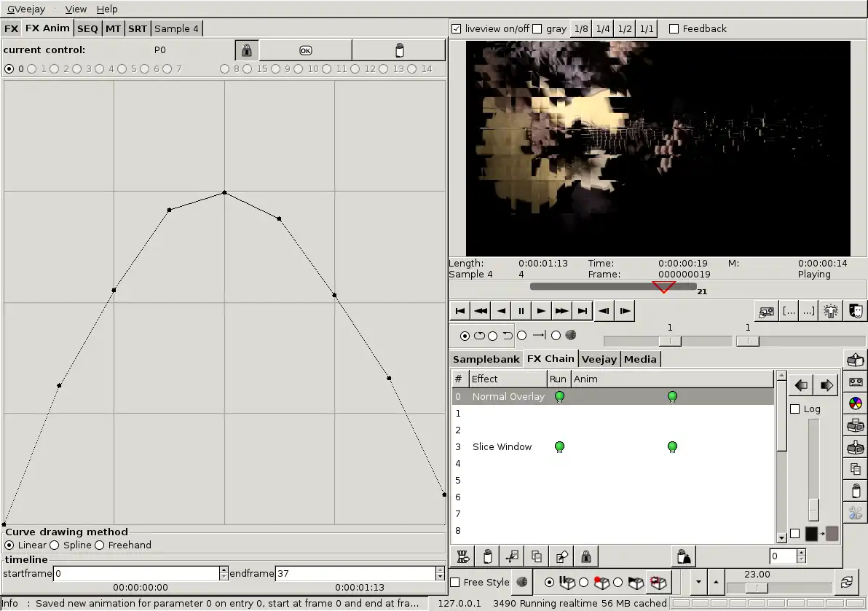This screenshot has height=611, width=868.
Task: Select the Slice Window effect row
Action: point(502,447)
